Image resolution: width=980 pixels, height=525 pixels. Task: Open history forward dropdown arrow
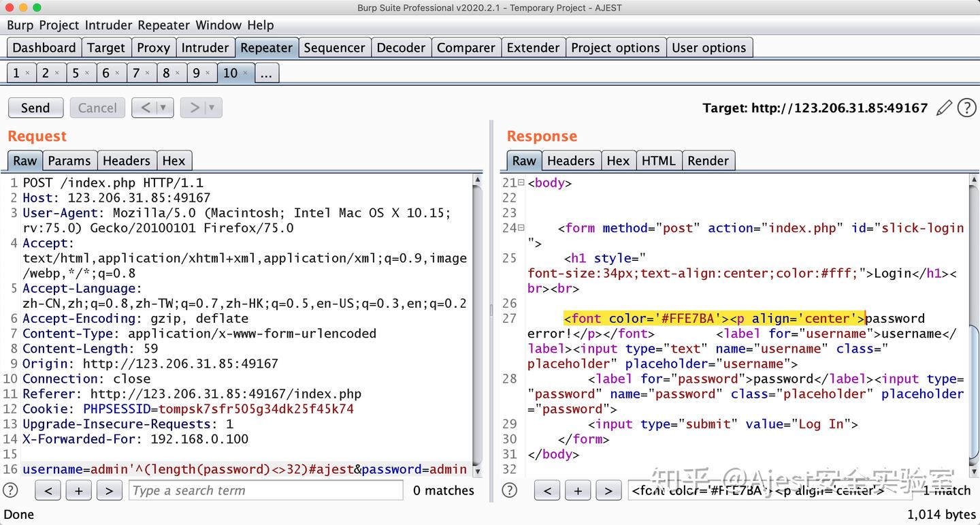click(212, 108)
